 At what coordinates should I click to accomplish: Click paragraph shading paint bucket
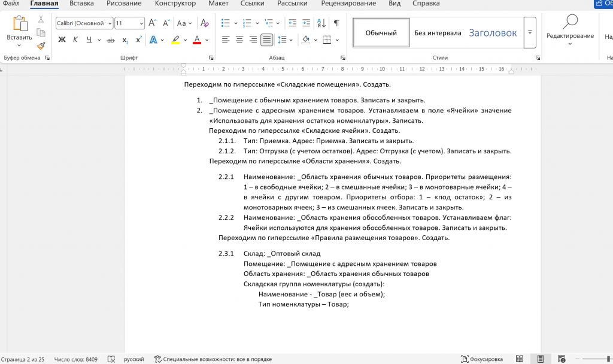(306, 40)
